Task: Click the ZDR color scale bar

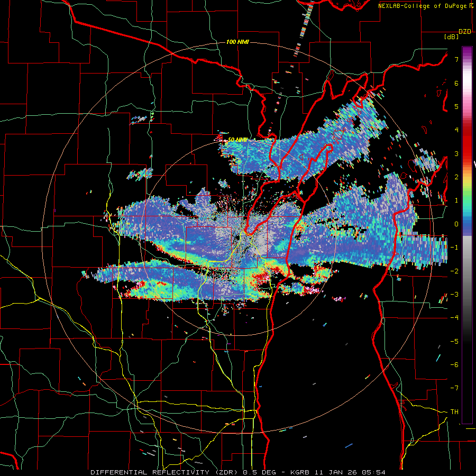Action: pyautogui.click(x=467, y=235)
